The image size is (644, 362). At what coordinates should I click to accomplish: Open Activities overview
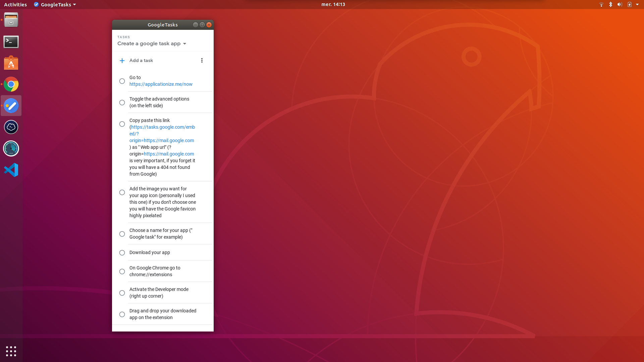[15, 4]
